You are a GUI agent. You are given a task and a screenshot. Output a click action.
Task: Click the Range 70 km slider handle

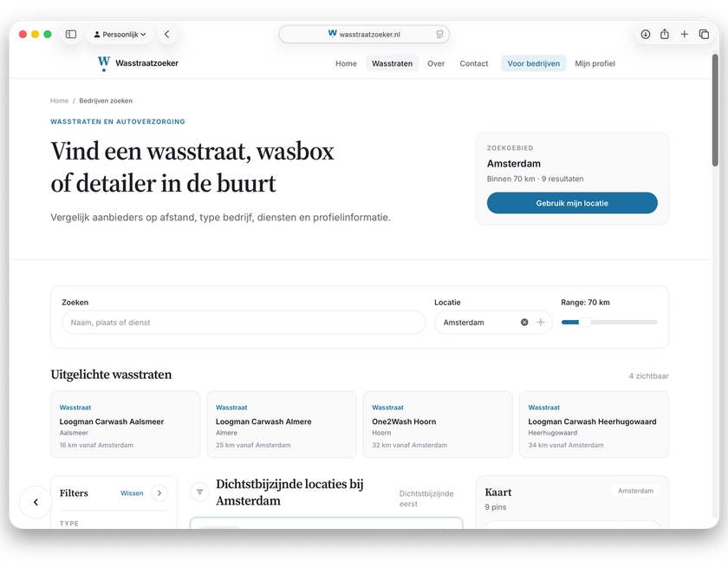[x=585, y=323]
